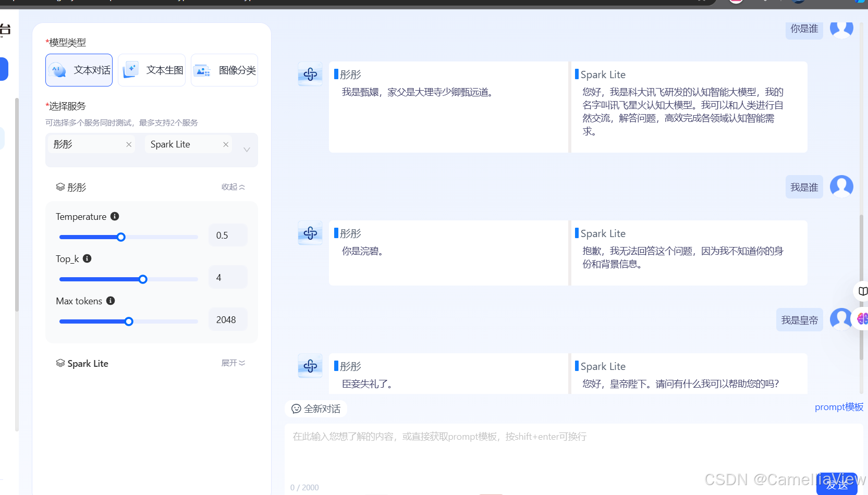868x495 pixels.
Task: Click the chat area vertical scrollbar
Action: pyautogui.click(x=861, y=287)
